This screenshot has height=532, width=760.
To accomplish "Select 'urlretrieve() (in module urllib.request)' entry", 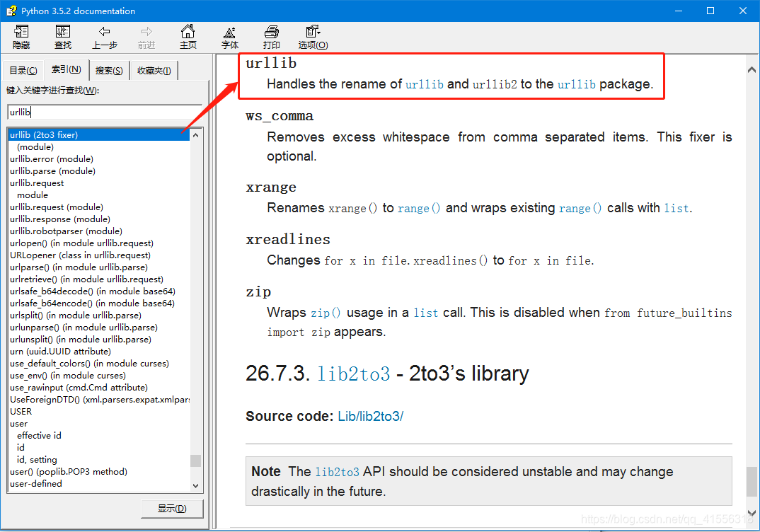I will (86, 279).
